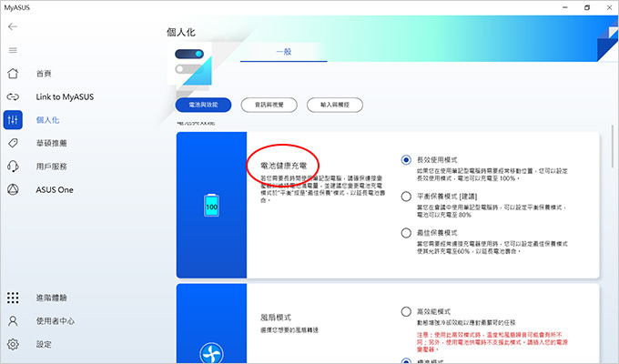Open 進階體驗 in the sidebar

[x=51, y=298]
